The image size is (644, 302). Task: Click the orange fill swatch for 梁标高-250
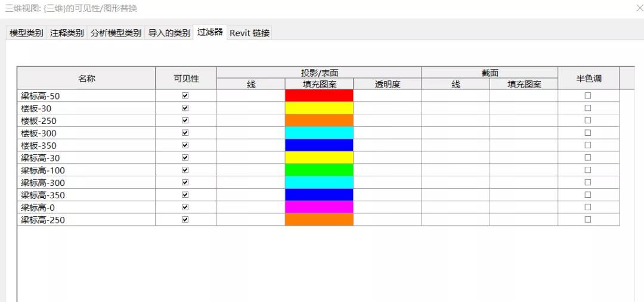click(319, 220)
